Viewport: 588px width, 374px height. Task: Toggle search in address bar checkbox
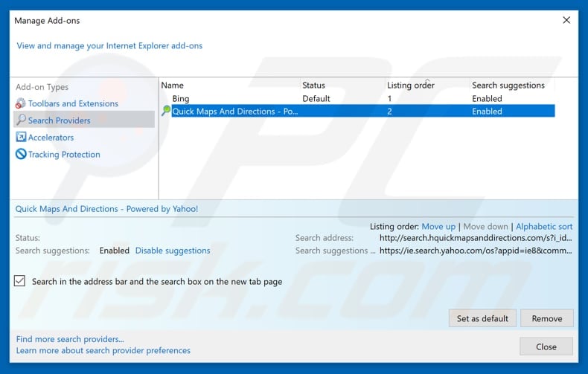[x=19, y=281]
